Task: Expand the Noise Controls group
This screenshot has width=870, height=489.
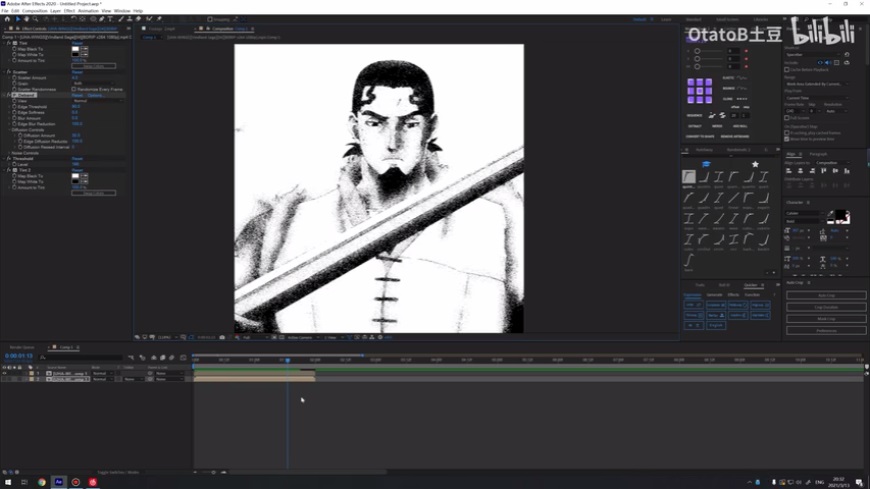Action: pos(9,153)
